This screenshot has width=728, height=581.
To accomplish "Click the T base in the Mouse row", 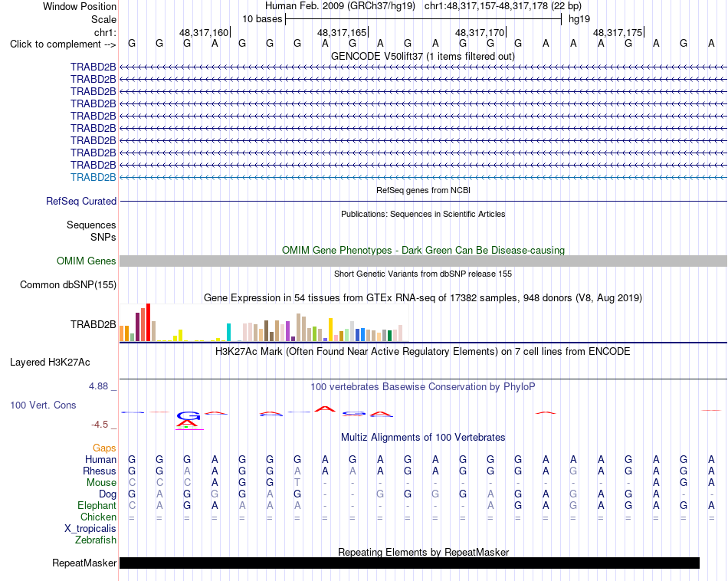I will pyautogui.click(x=297, y=483).
